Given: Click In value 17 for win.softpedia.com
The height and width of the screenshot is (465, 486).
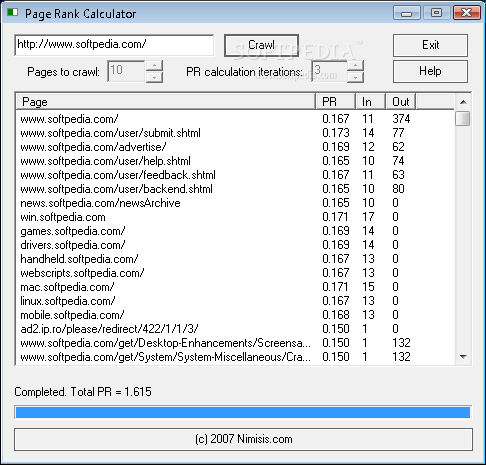Looking at the screenshot, I should [368, 217].
